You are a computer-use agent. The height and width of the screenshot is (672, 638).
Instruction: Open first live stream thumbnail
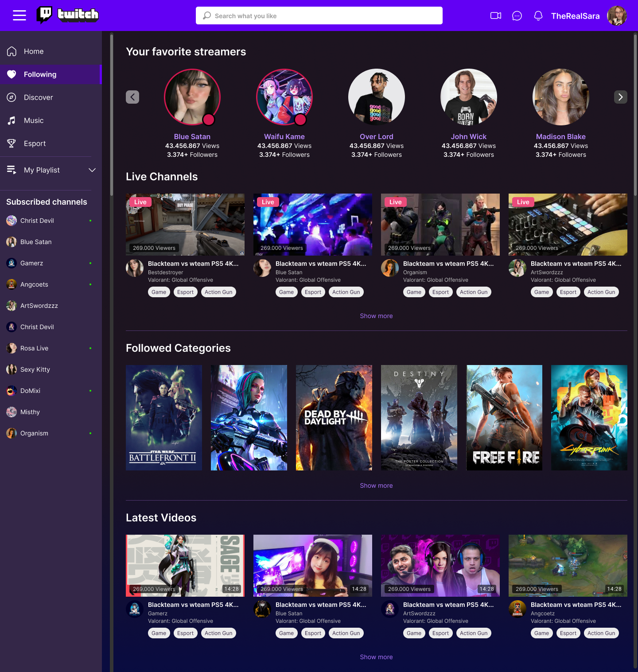click(x=185, y=225)
